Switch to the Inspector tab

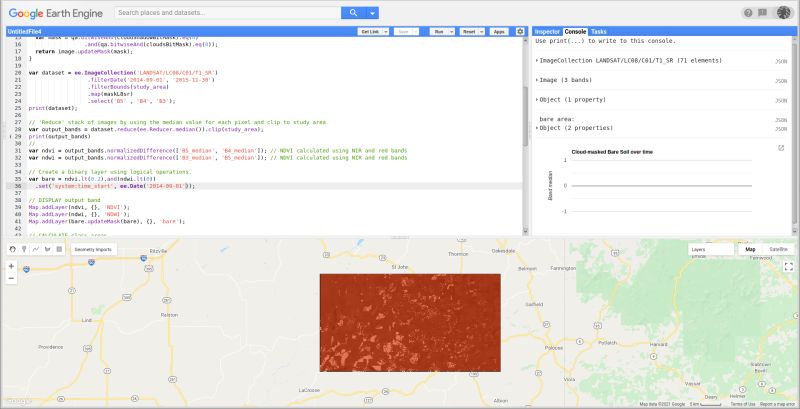click(x=547, y=32)
